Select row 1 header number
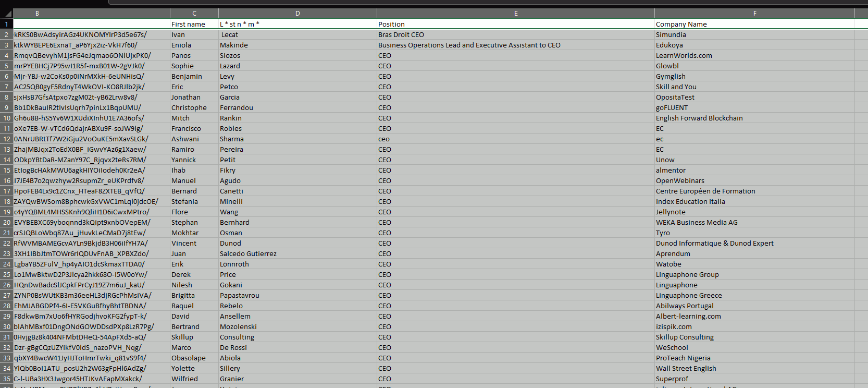 pos(6,24)
